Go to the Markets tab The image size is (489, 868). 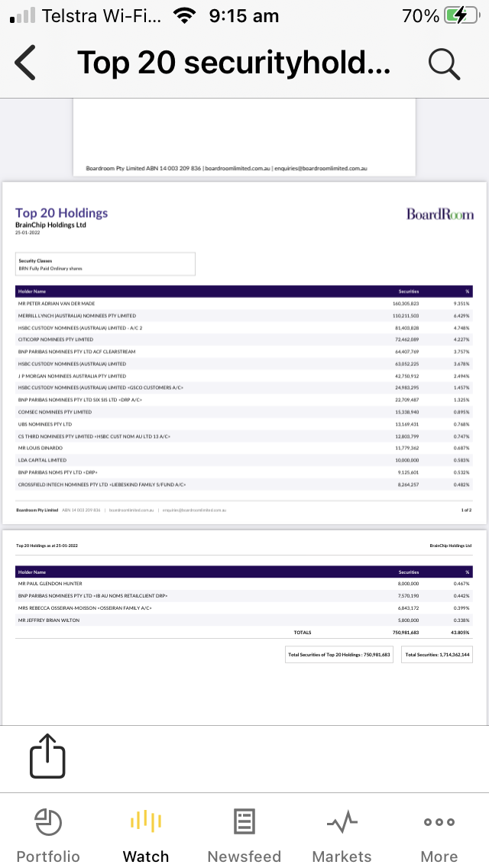[x=342, y=835]
